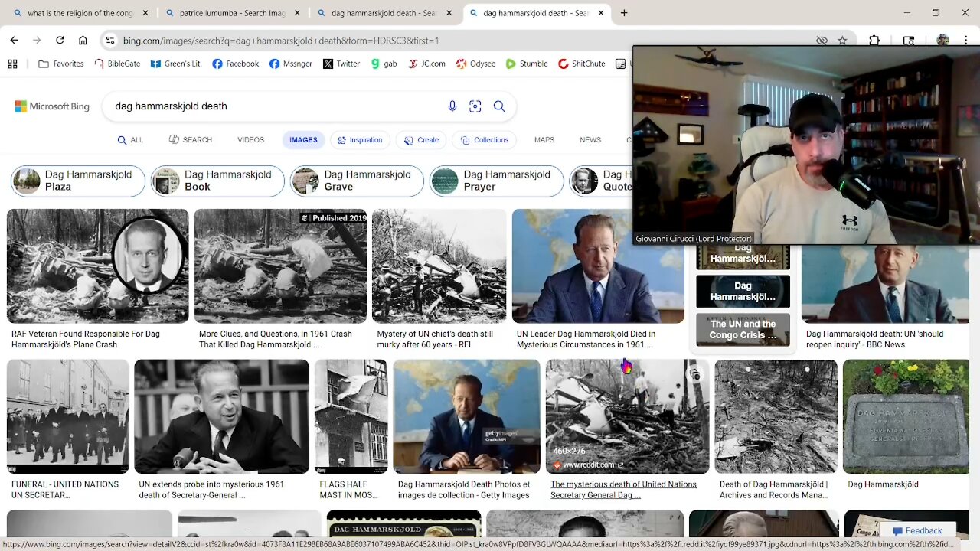The image size is (980, 551).
Task: Click the Feedback button
Action: 917,530
